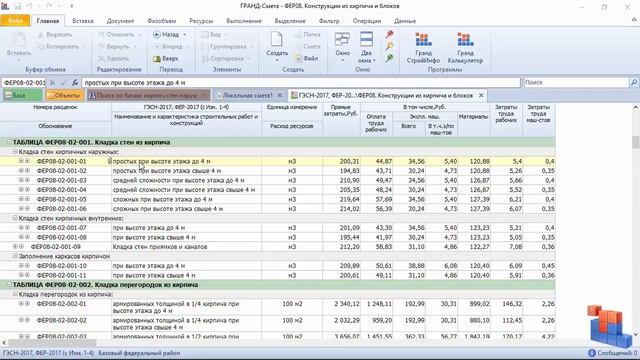
Task: Close the Локальная смета1 tab
Action: 280,95
